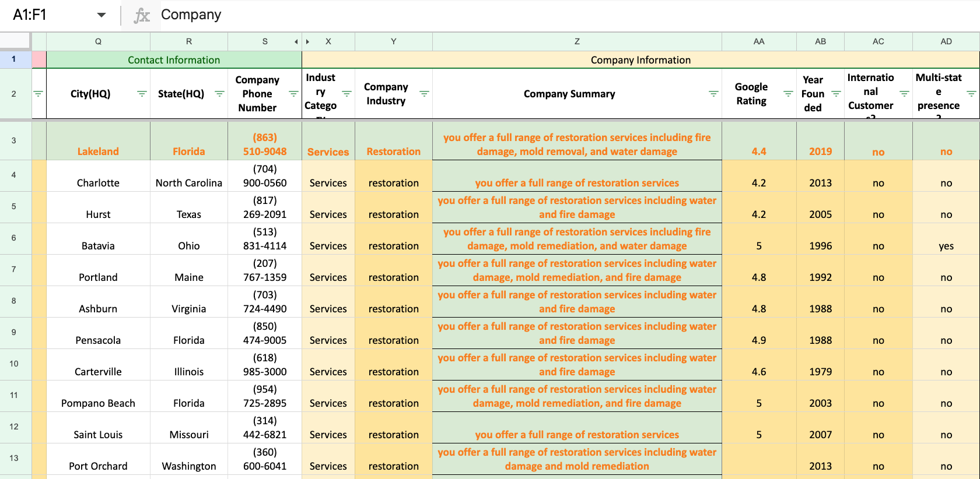Image resolution: width=980 pixels, height=479 pixels.
Task: Select column AA header
Action: [x=759, y=41]
